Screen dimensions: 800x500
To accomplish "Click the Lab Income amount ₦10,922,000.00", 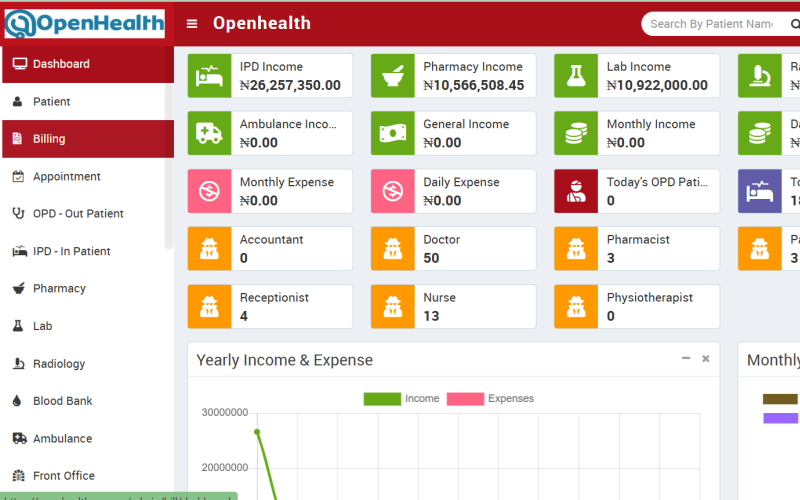I will click(657, 85).
